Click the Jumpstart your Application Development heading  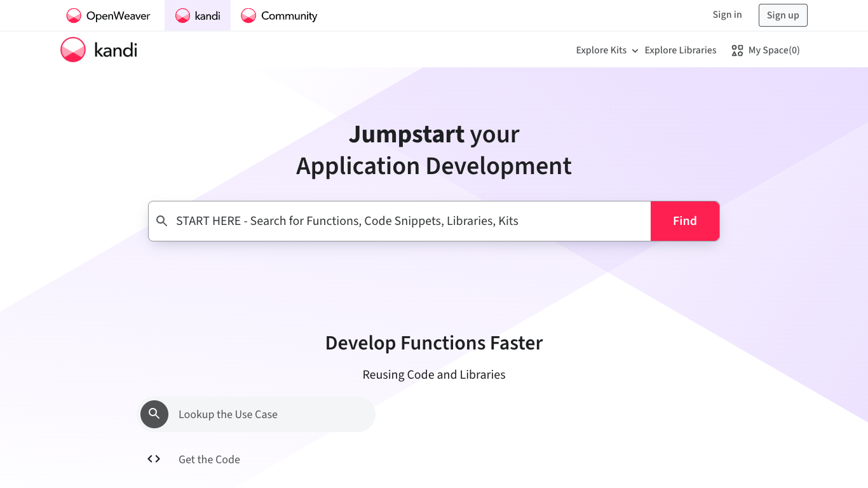tap(434, 150)
